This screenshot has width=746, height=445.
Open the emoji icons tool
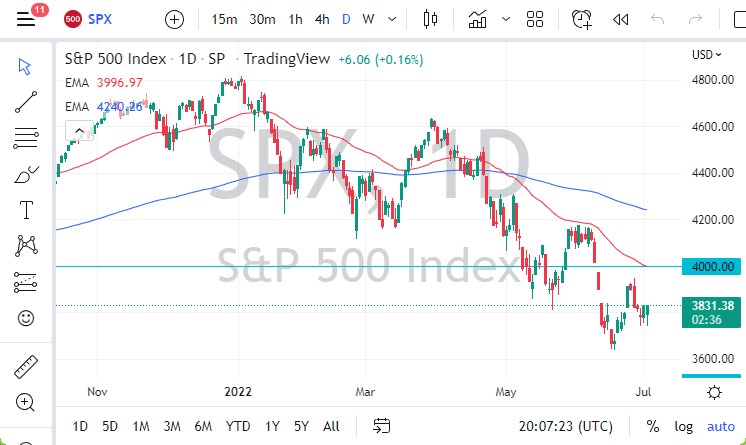(27, 319)
